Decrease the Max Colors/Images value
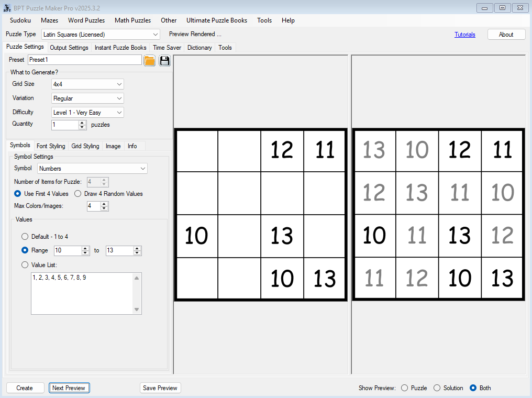The width and height of the screenshot is (532, 398). click(104, 208)
